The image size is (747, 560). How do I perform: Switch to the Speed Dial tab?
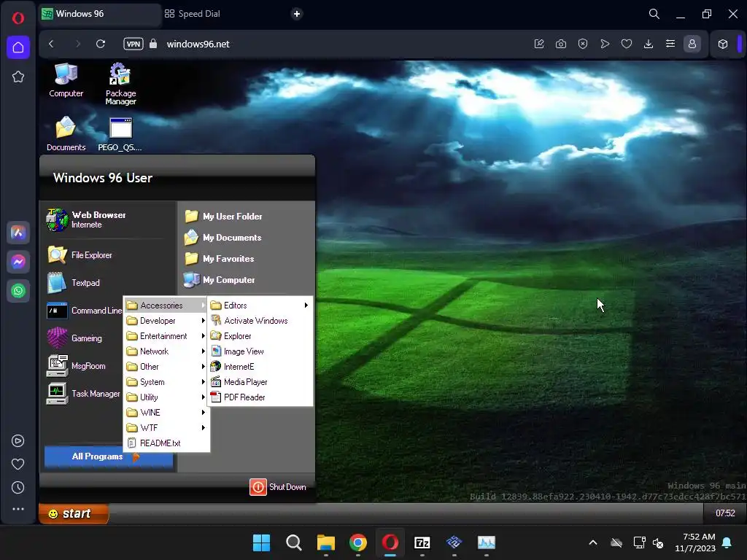[x=193, y=14]
